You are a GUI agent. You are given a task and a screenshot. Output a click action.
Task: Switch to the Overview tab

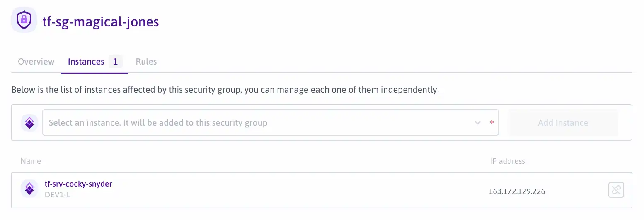coord(36,62)
